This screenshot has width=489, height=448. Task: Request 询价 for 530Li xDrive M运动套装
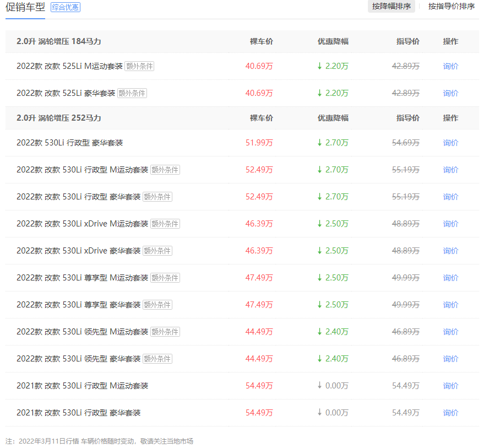click(x=450, y=224)
